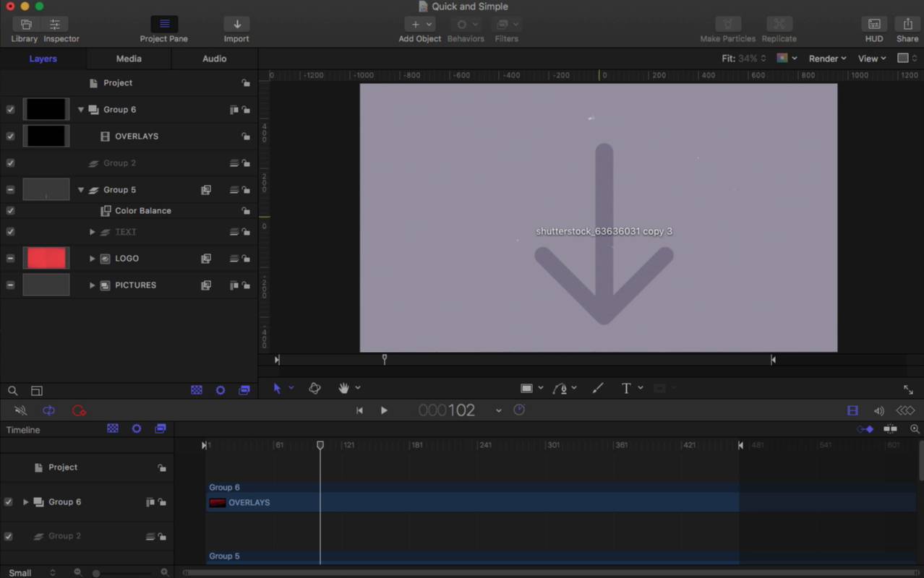Viewport: 924px width, 578px height.
Task: Toggle the Group 6 layer checkbox
Action: point(10,110)
